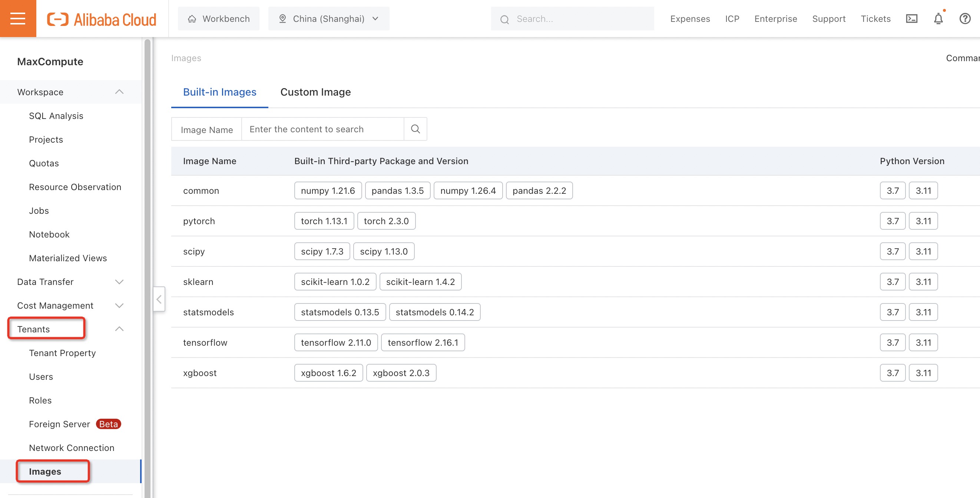
Task: Go to Network Connection settings
Action: coord(72,447)
